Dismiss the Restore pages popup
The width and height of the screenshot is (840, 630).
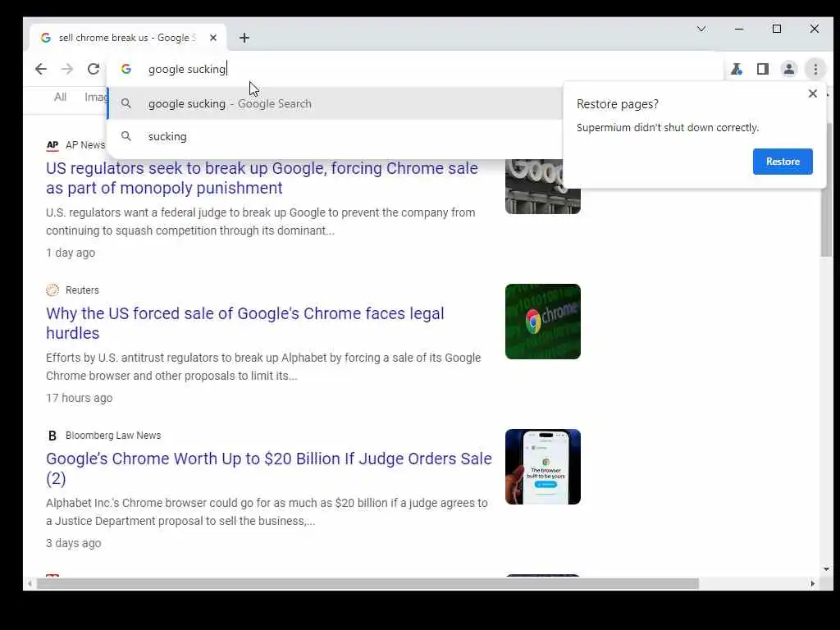point(813,94)
